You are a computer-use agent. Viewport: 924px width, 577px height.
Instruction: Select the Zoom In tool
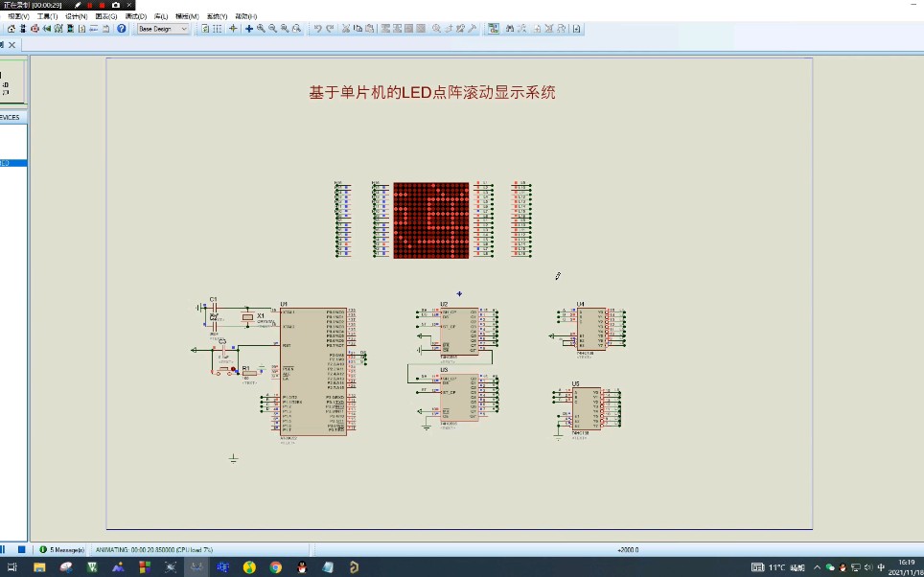coord(262,29)
